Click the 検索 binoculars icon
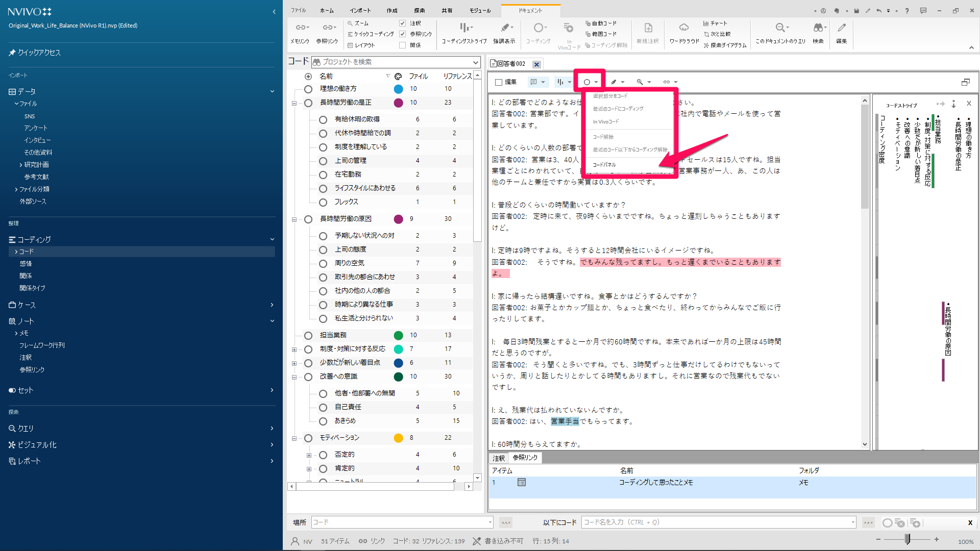Screen dimensions: 980x551 click(818, 28)
